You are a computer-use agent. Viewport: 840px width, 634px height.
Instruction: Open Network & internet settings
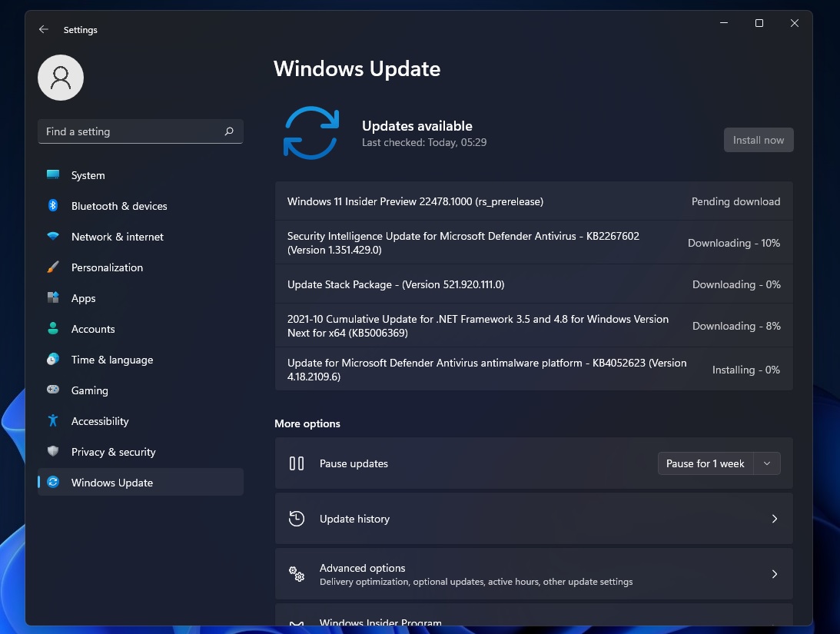point(141,237)
